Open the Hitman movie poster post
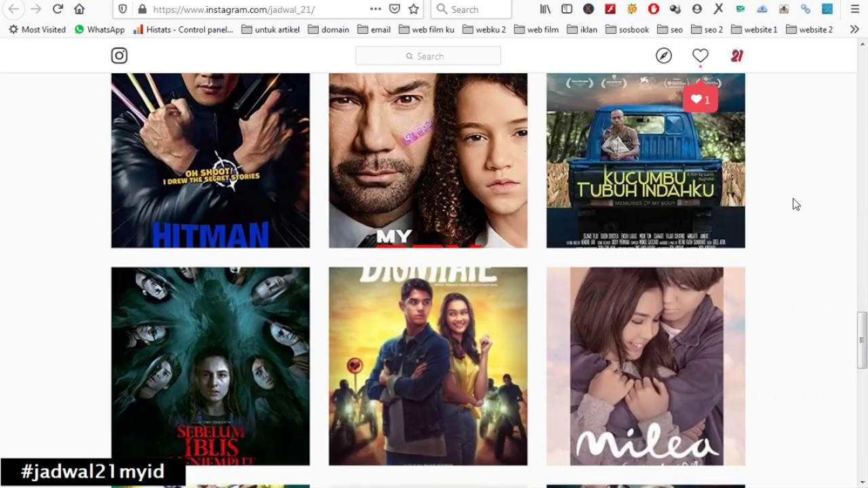 coord(210,161)
